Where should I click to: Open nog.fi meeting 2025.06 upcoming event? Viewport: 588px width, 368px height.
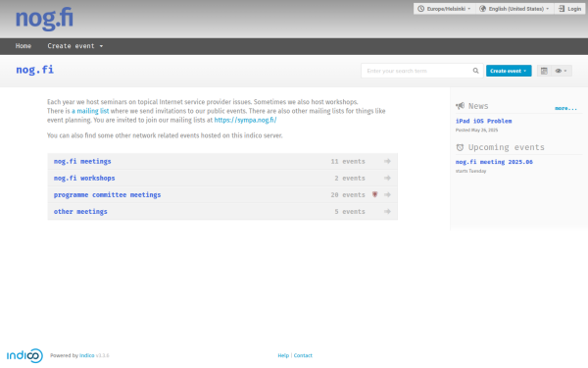[494, 162]
